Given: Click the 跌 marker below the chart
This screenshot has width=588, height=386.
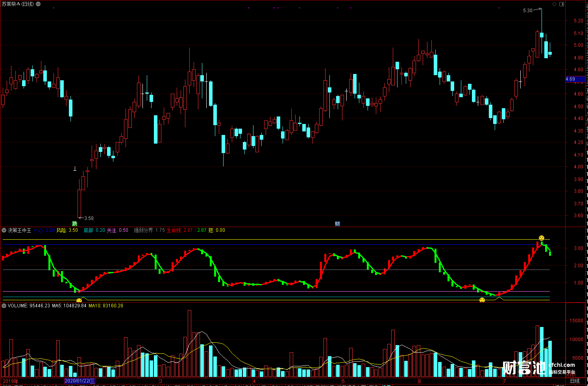Looking at the screenshot, I should [x=75, y=223].
